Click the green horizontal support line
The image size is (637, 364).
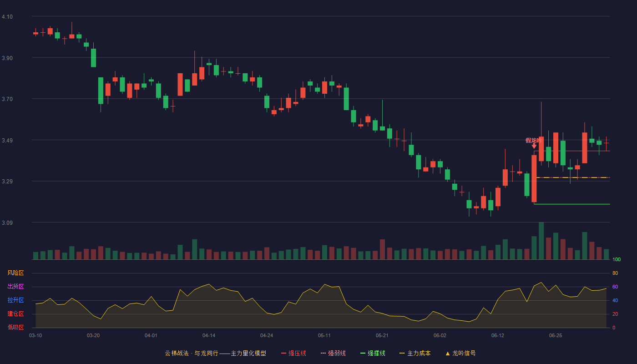point(572,204)
